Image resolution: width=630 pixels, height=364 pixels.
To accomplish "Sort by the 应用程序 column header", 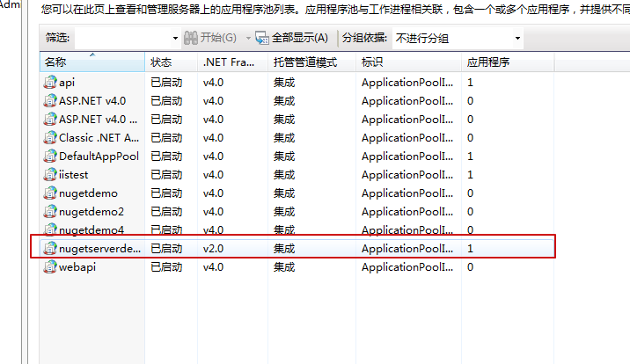I will (508, 62).
